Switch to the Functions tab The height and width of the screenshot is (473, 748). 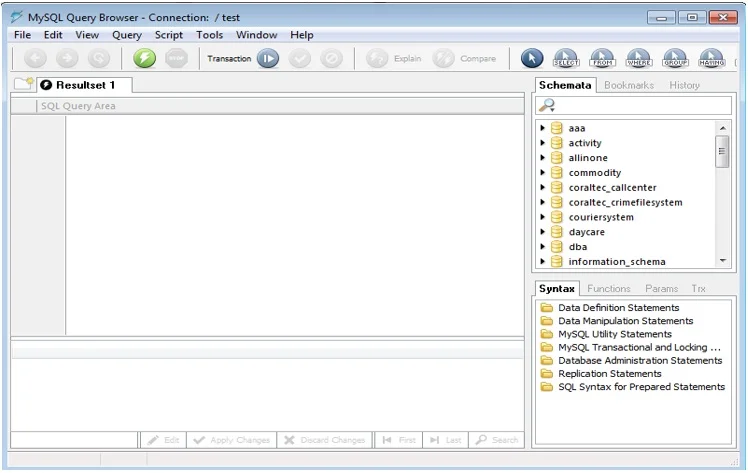coord(609,288)
